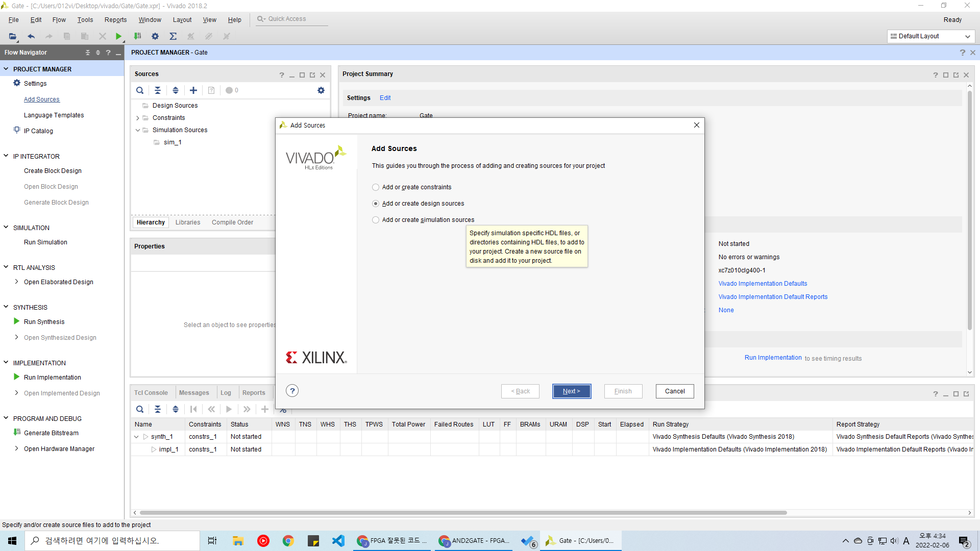980x551 pixels.
Task: Click the Sigma report toolbar icon
Action: coord(173,36)
